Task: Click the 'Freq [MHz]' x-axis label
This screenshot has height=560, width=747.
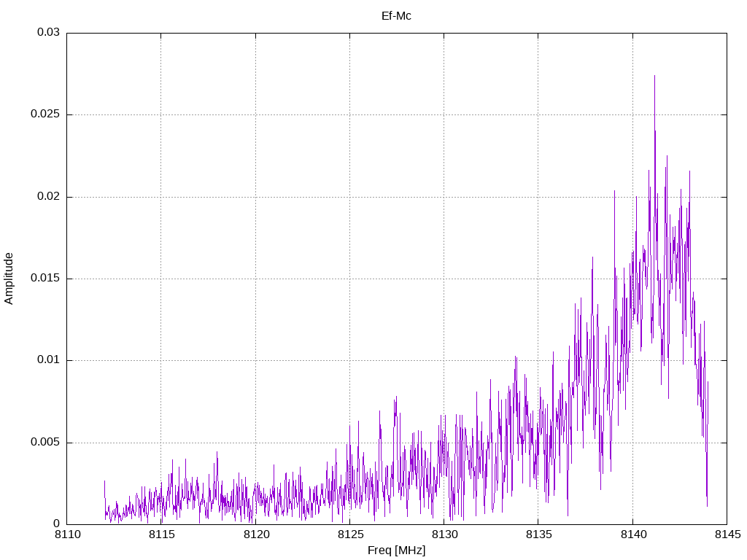Action: point(396,551)
